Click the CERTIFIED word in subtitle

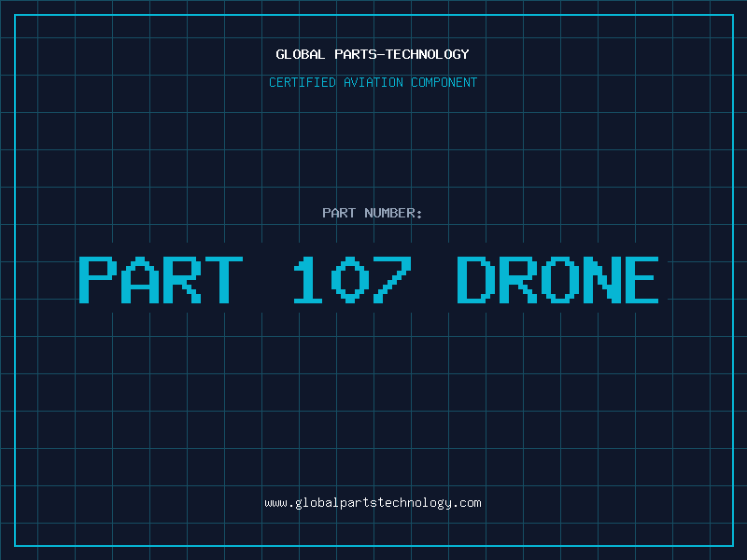302,82
